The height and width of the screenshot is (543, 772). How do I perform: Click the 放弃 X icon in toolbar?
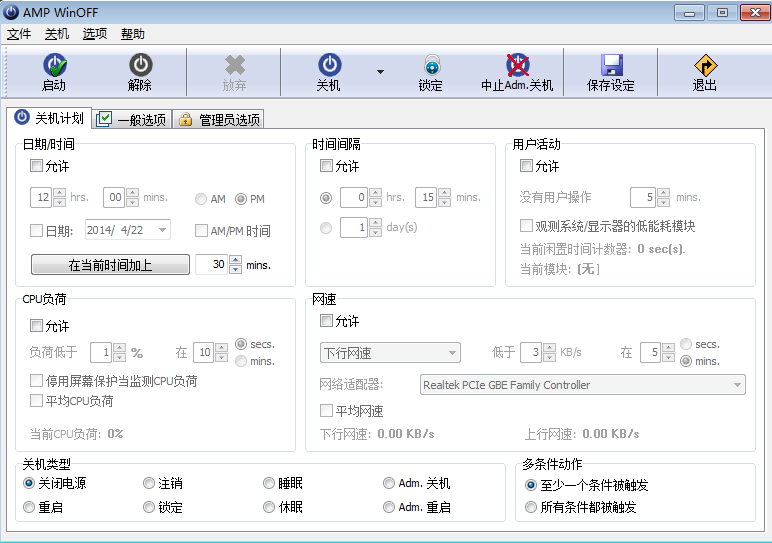pyautogui.click(x=235, y=66)
